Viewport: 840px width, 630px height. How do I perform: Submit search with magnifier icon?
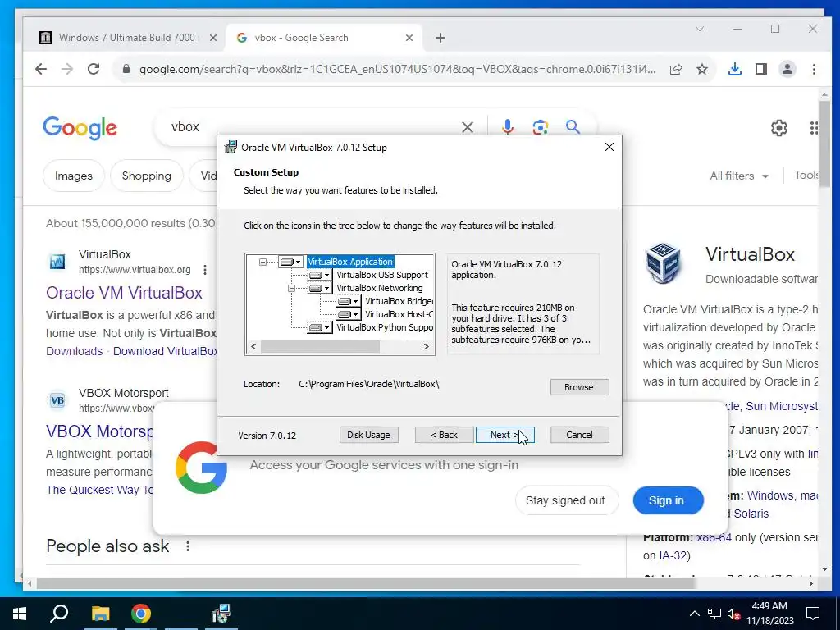[573, 127]
